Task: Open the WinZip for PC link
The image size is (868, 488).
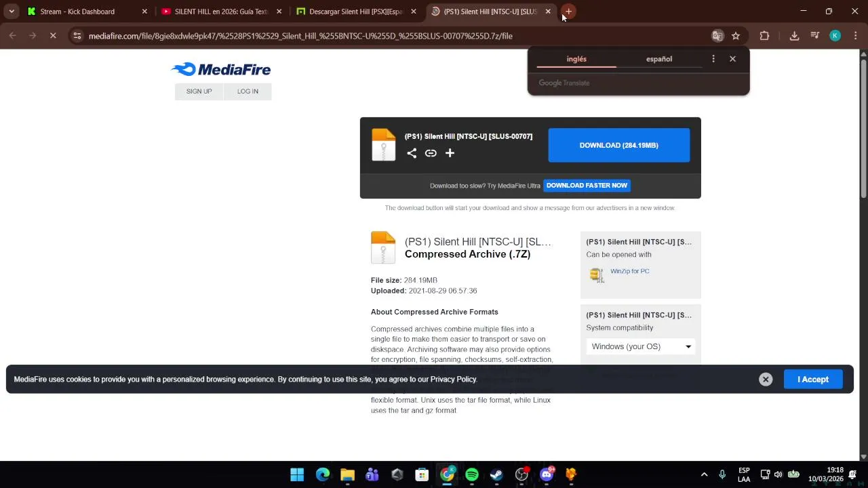Action: coord(630,271)
